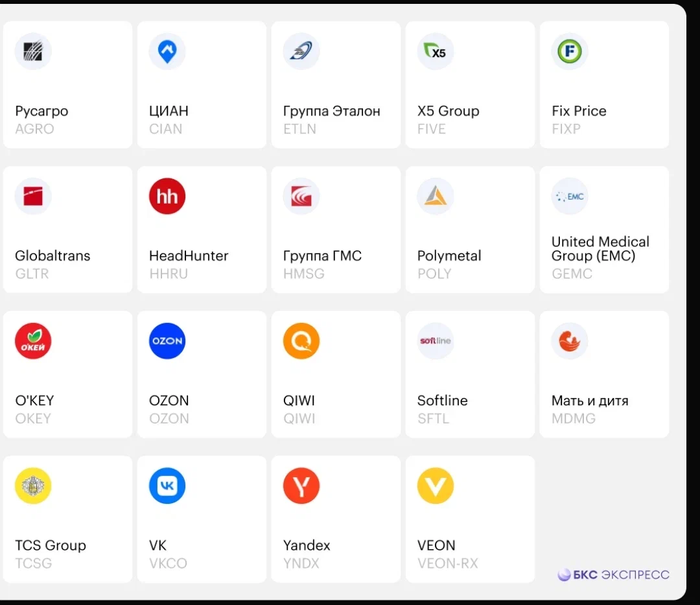Select the Yandex name label
This screenshot has width=700, height=605.
pos(307,545)
